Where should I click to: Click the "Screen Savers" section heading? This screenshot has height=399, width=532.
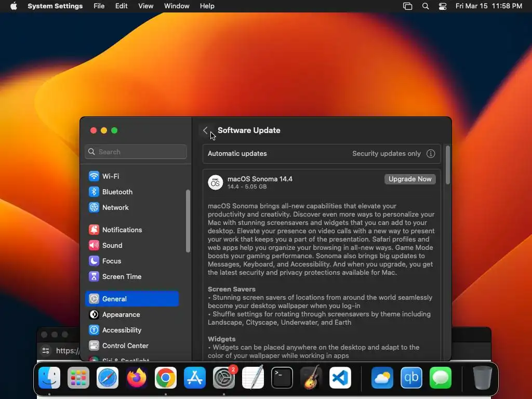point(231,289)
